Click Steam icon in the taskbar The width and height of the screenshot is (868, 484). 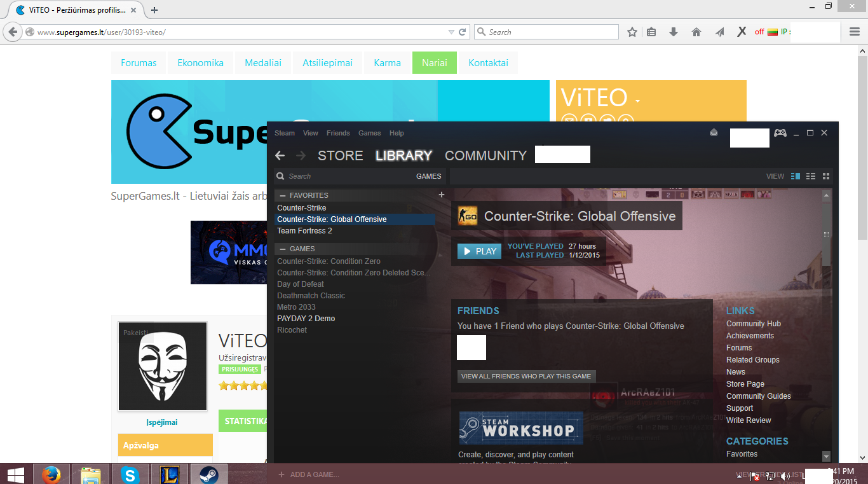pos(208,474)
